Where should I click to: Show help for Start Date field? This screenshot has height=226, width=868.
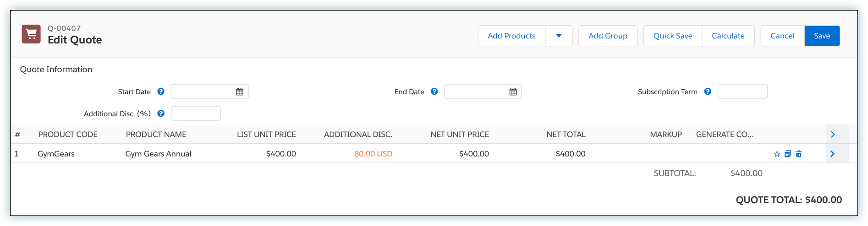(161, 91)
